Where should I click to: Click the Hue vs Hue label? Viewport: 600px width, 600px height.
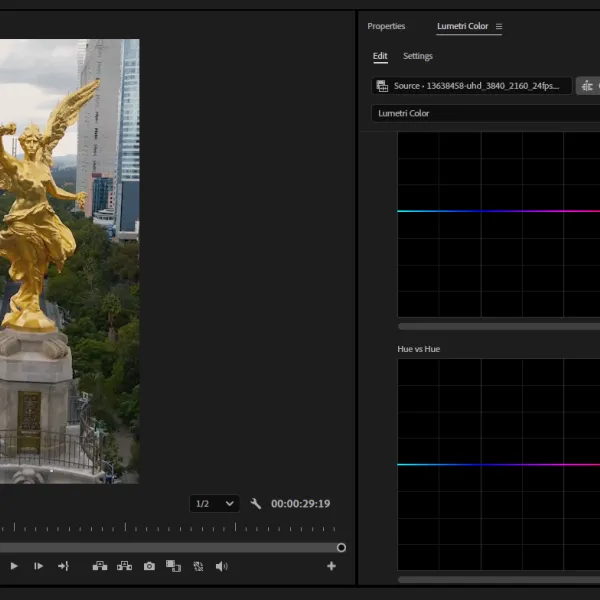click(x=419, y=349)
